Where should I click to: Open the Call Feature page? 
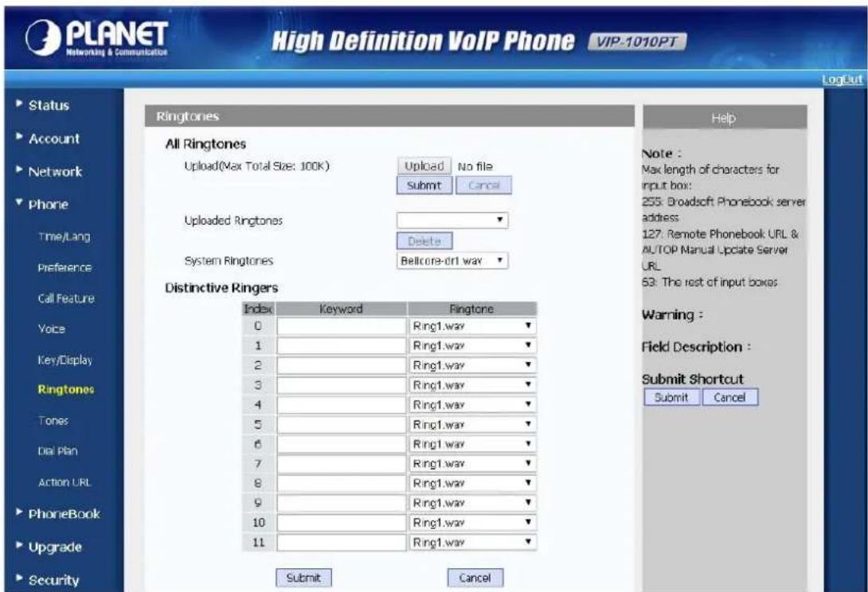[66, 299]
